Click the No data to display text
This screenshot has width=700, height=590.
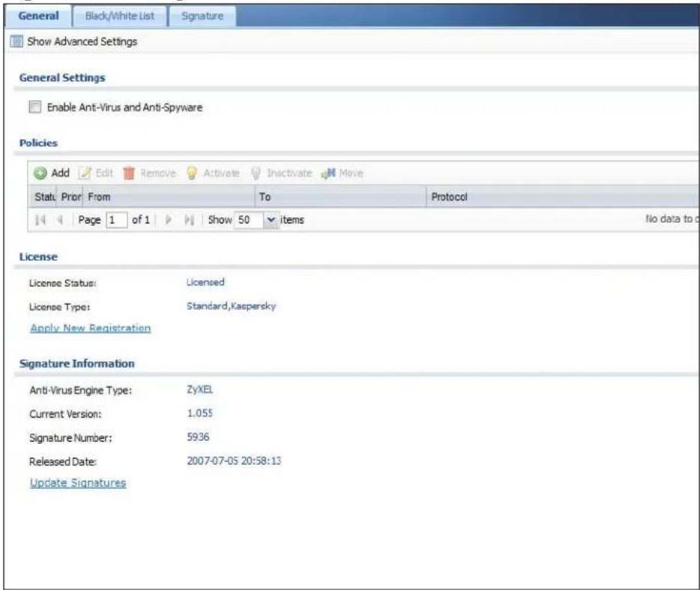(x=672, y=219)
